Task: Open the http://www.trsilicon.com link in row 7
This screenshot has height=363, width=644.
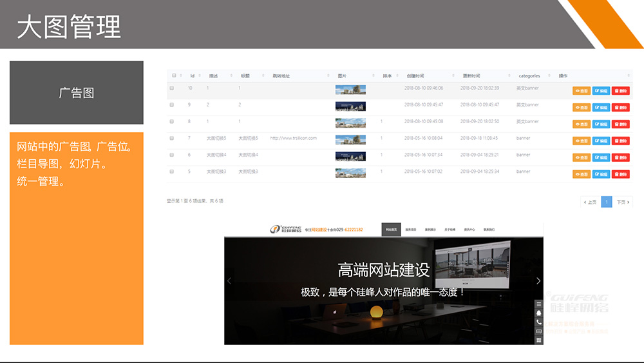Action: [x=293, y=138]
